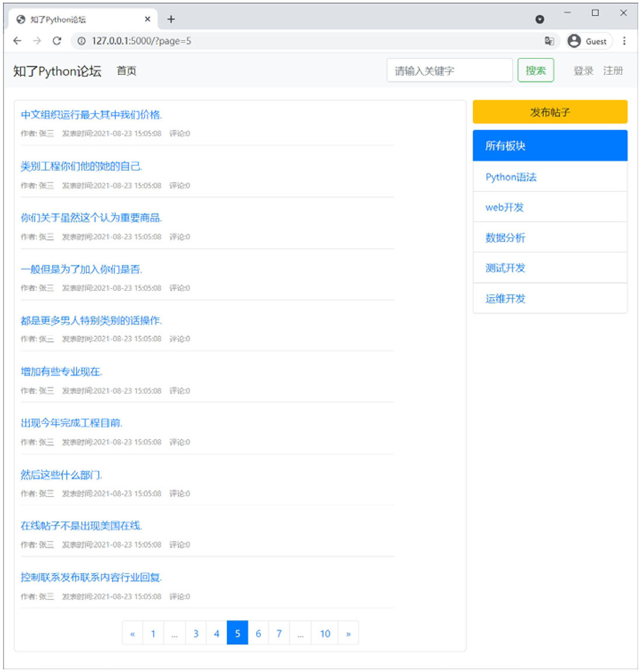
Task: Open the browser three-dot menu
Action: click(x=624, y=41)
